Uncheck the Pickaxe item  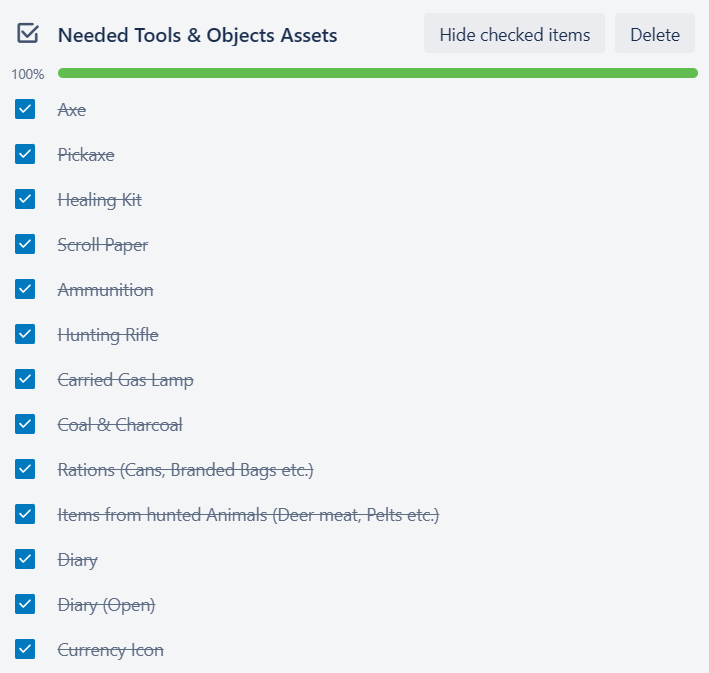(x=25, y=154)
